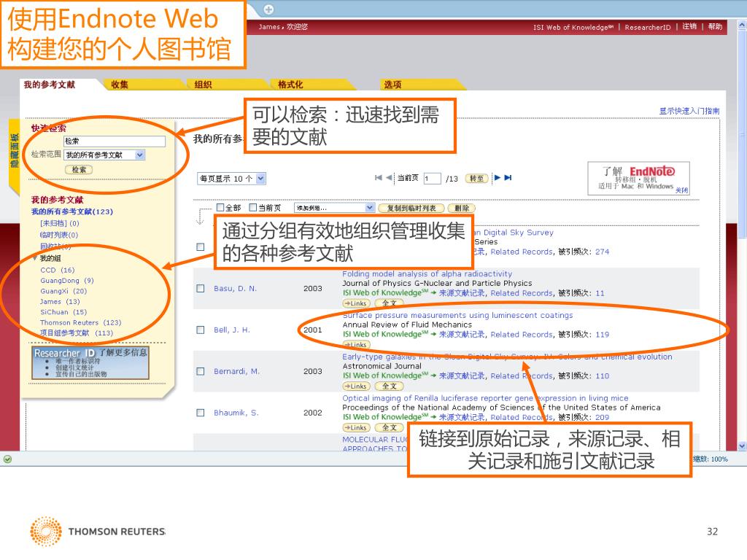The image size is (747, 560).
Task: Click the scroll up arrow of the page
Action: pos(742,25)
